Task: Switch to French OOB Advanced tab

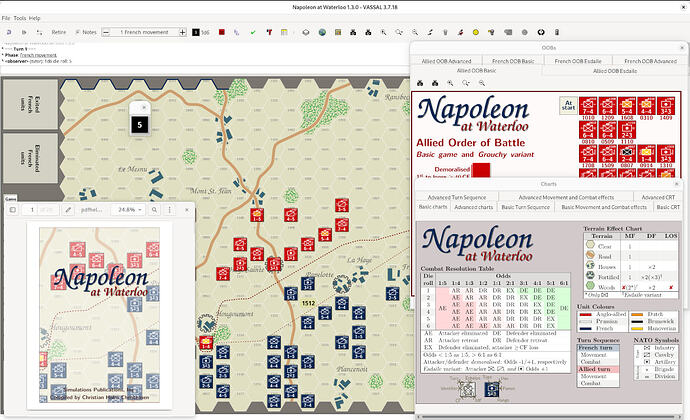Action: pos(650,61)
